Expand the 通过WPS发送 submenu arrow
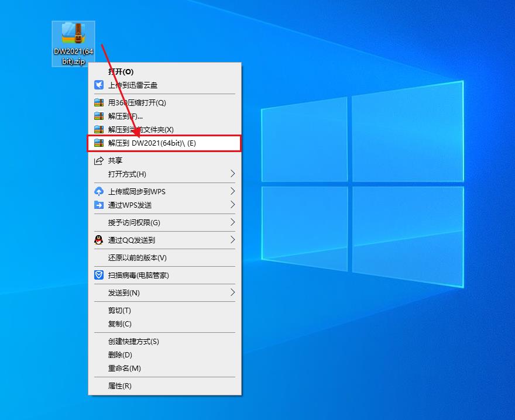The width and height of the screenshot is (515, 420). (x=232, y=205)
